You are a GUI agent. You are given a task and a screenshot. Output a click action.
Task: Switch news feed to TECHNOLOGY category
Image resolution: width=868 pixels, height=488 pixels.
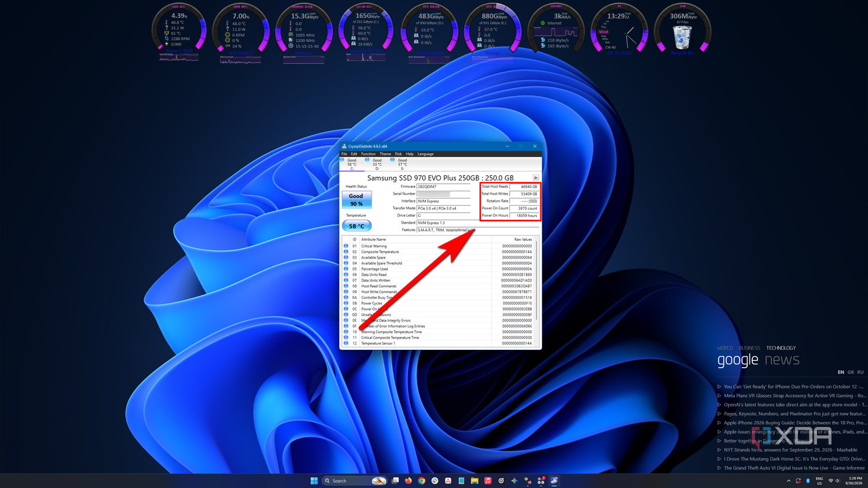[x=781, y=348]
